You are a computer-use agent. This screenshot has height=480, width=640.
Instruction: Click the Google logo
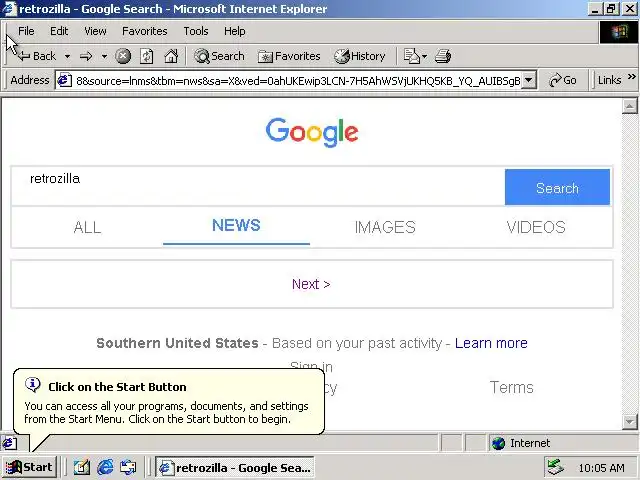(312, 132)
